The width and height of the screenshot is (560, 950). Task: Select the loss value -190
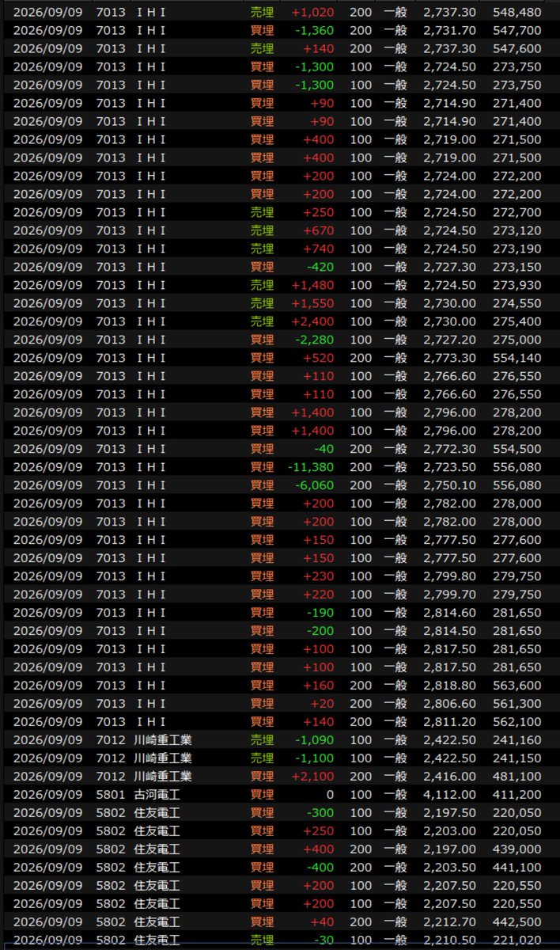click(x=320, y=613)
